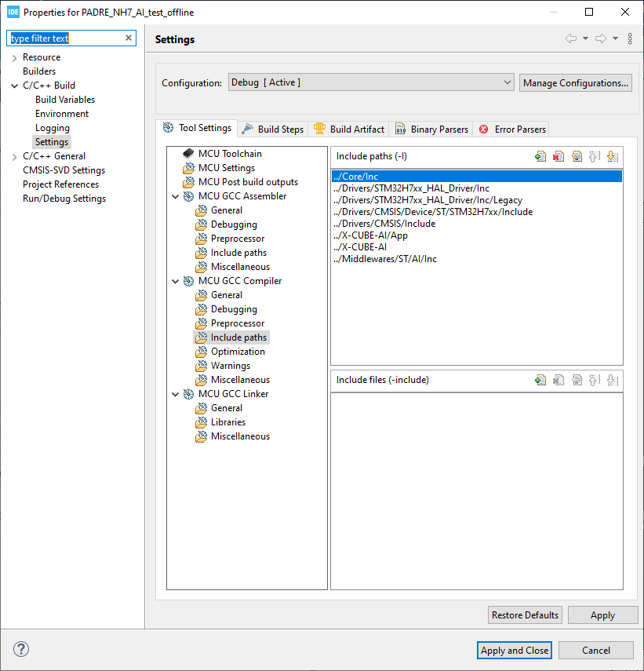Open the Configuration dropdown
This screenshot has width=644, height=671.
point(371,82)
